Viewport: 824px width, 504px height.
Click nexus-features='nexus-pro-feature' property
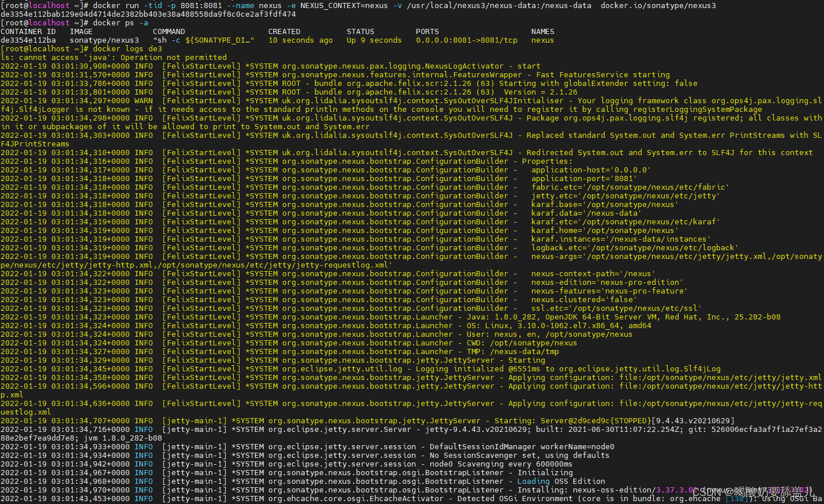[610, 291]
